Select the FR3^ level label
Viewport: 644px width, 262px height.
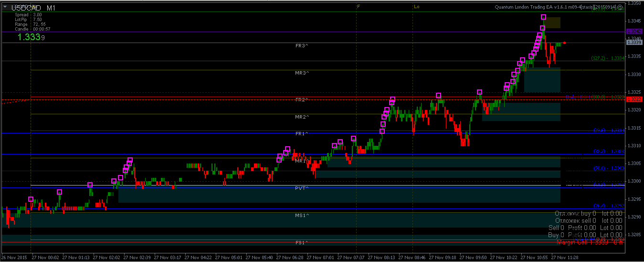coord(302,45)
